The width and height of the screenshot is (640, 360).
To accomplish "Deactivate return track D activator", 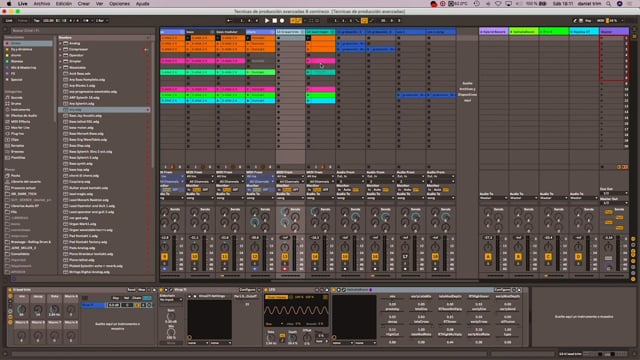I will pos(578,257).
